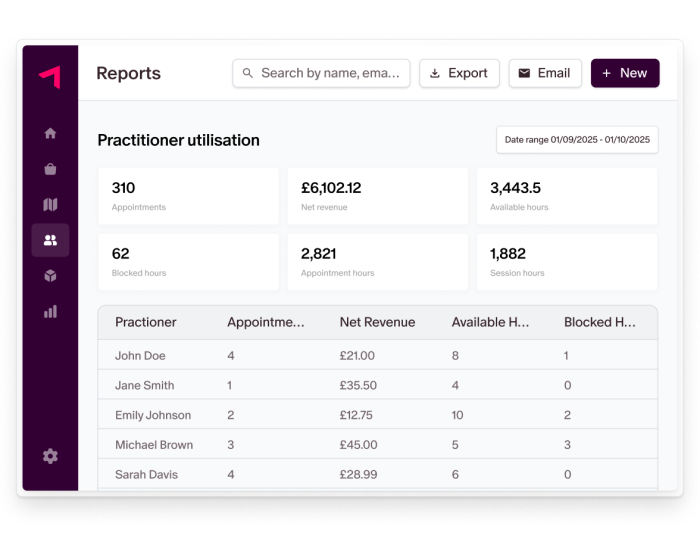Image resolution: width=700 pixels, height=536 pixels.
Task: Open the settings gear icon
Action: point(50,456)
